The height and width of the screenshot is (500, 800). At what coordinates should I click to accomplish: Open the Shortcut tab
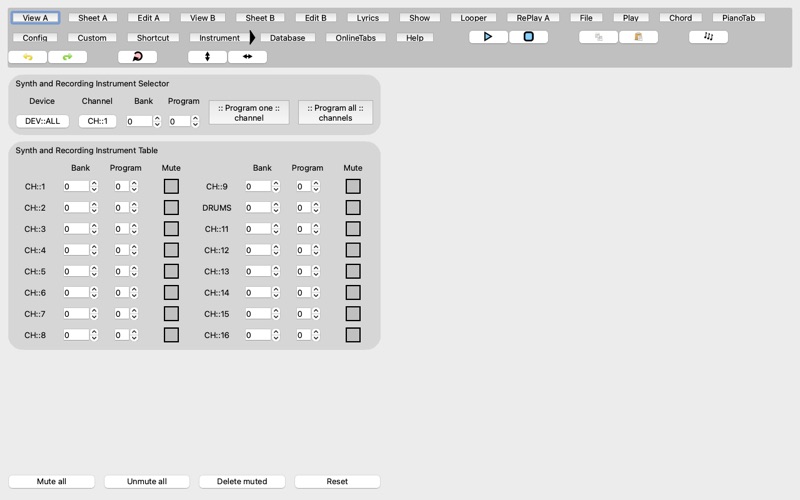(153, 38)
